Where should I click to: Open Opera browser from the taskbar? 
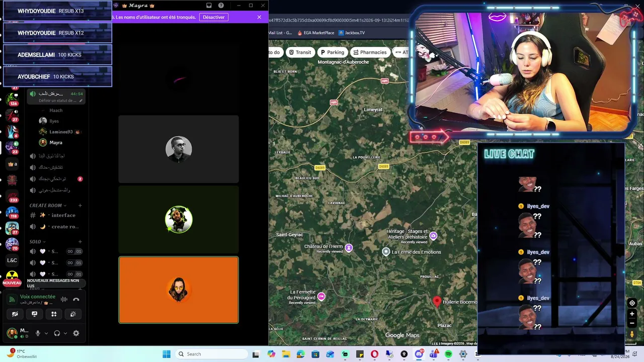coord(374,354)
